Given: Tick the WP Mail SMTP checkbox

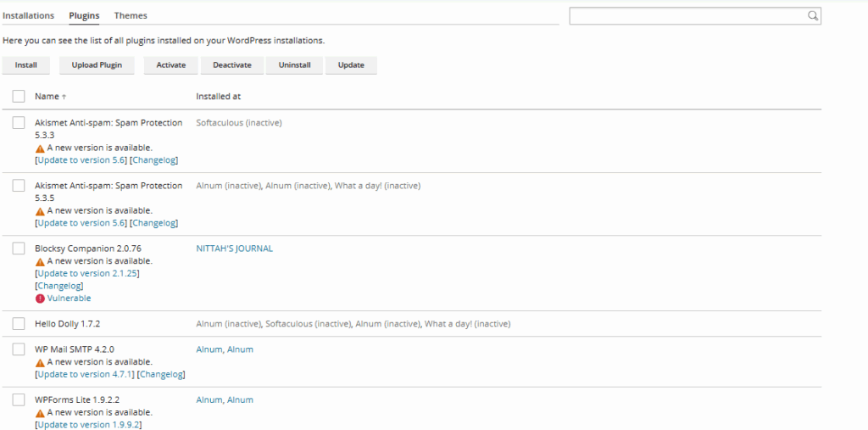Looking at the screenshot, I should 19,349.
